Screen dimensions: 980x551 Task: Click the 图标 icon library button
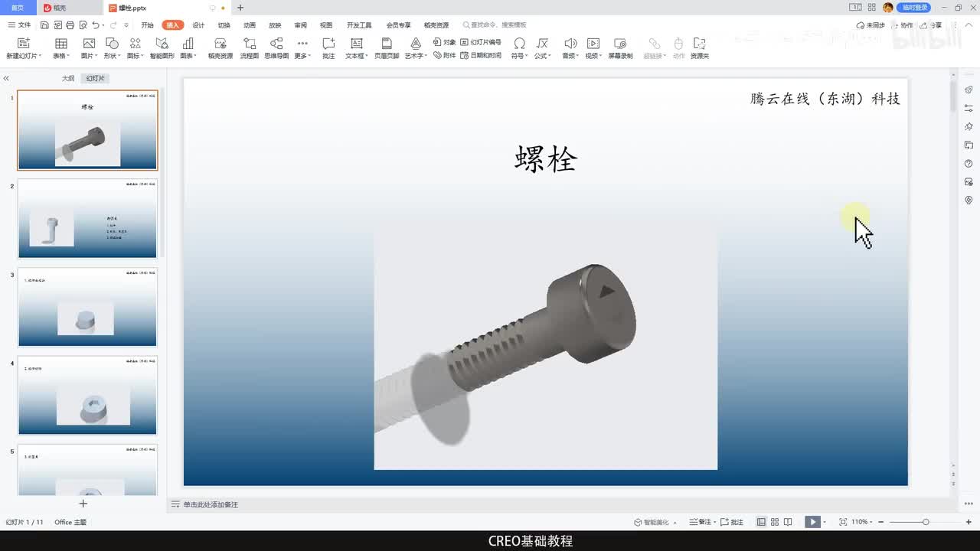[136, 44]
